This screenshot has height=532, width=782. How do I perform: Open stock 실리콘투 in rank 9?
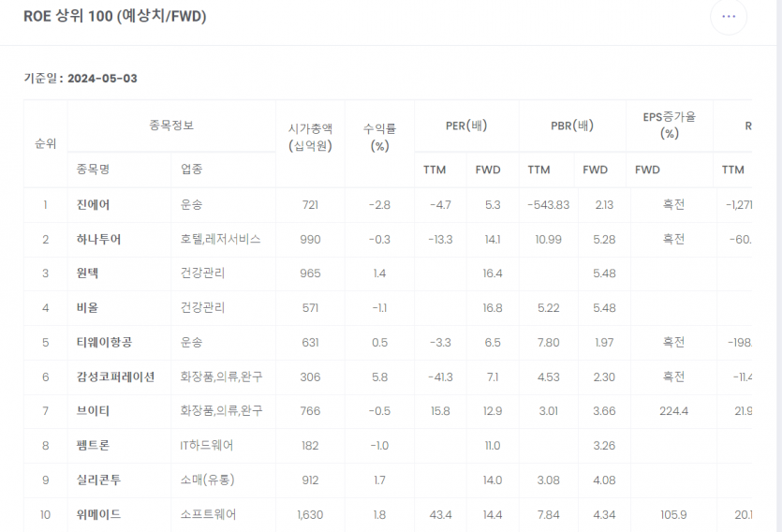click(98, 480)
